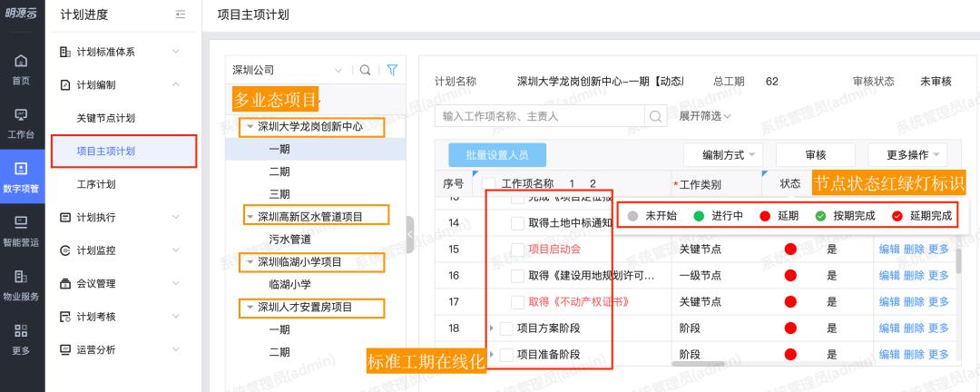The width and height of the screenshot is (980, 392).
Task: Tick checkbox for 取得《建设用地规划许可 row
Action: (x=517, y=275)
